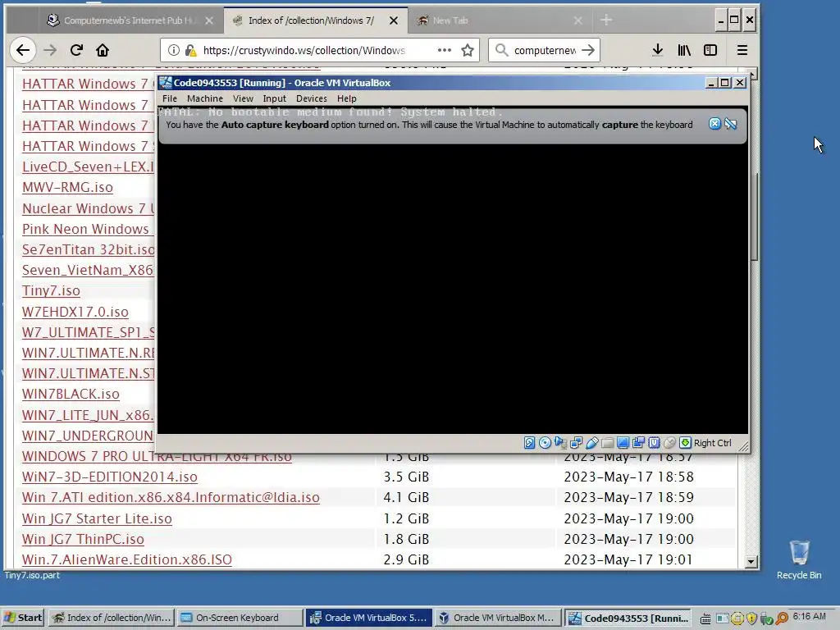The image size is (840, 630).
Task: Click the do-not-show-again icon on the notification
Action: pyautogui.click(x=731, y=124)
